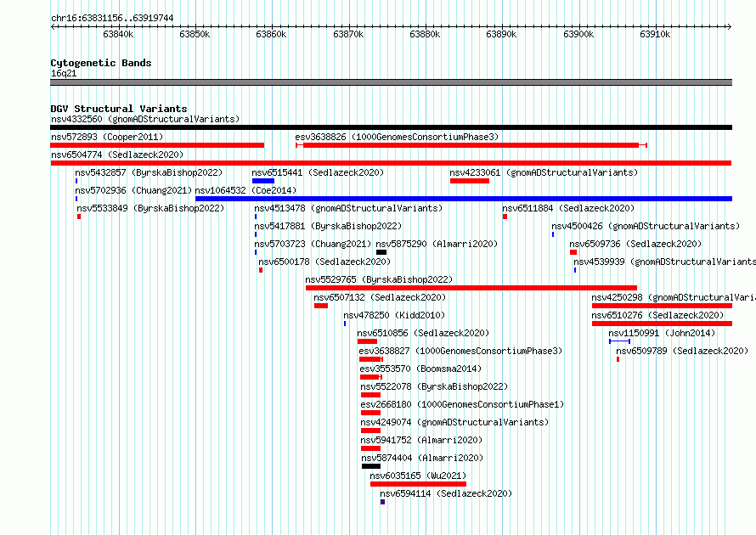Screen dimensions: 756x535
Task: Open esv3638827 1000GenomesConsortiumPhase3 label
Action: pos(460,351)
